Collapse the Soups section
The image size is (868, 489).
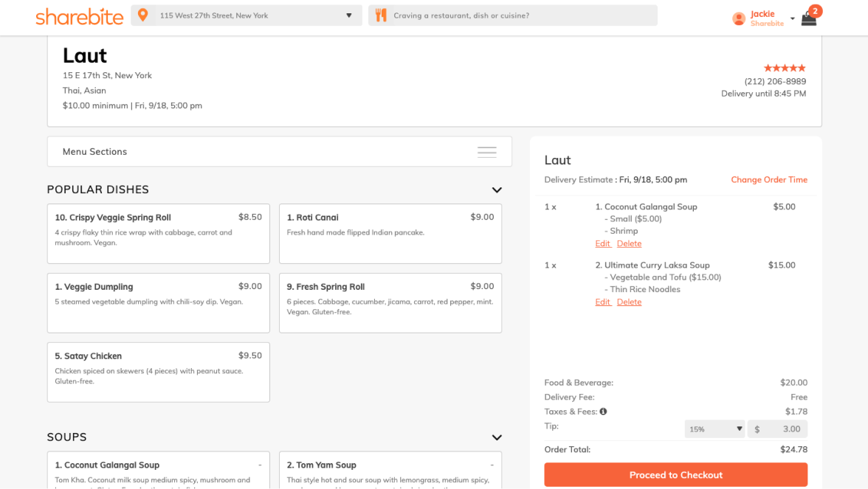(497, 437)
